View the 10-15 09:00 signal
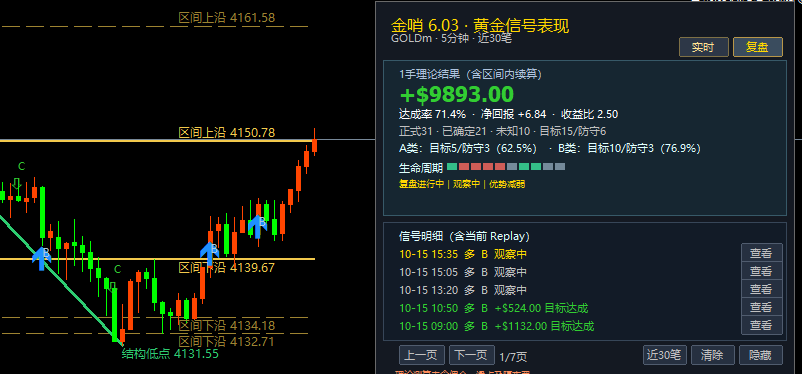 click(762, 325)
